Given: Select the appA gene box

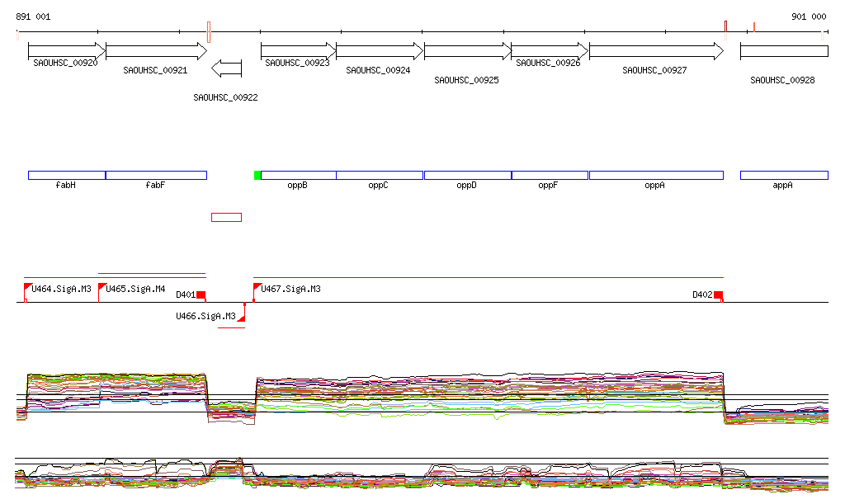Looking at the screenshot, I should [783, 175].
